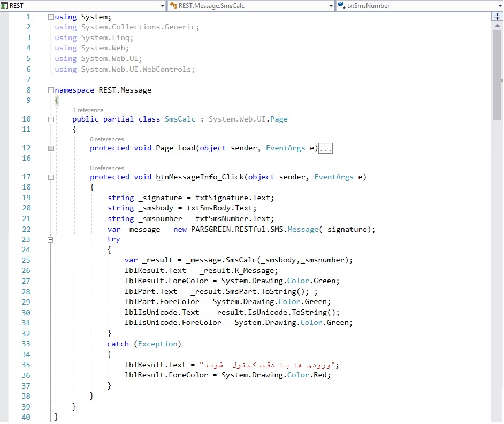Click the REST project icon in navigation bar
The image size is (504, 424).
(5, 6)
